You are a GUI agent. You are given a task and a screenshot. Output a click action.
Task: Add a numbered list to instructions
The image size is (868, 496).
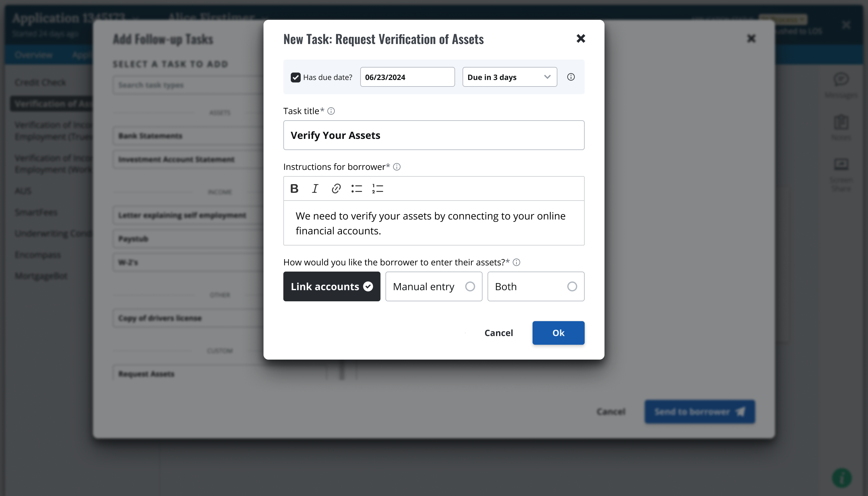(378, 188)
